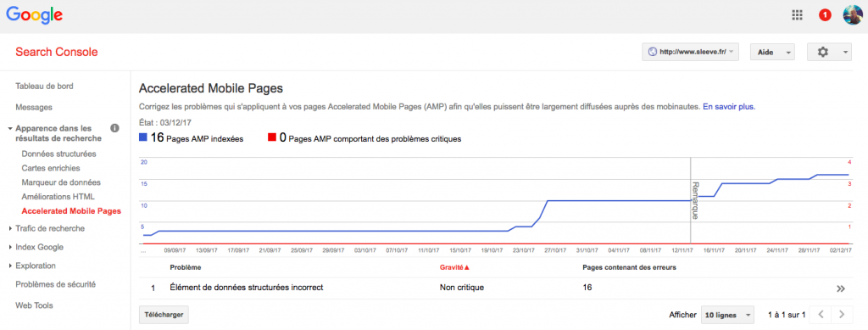Go to next page arrow

(842, 315)
